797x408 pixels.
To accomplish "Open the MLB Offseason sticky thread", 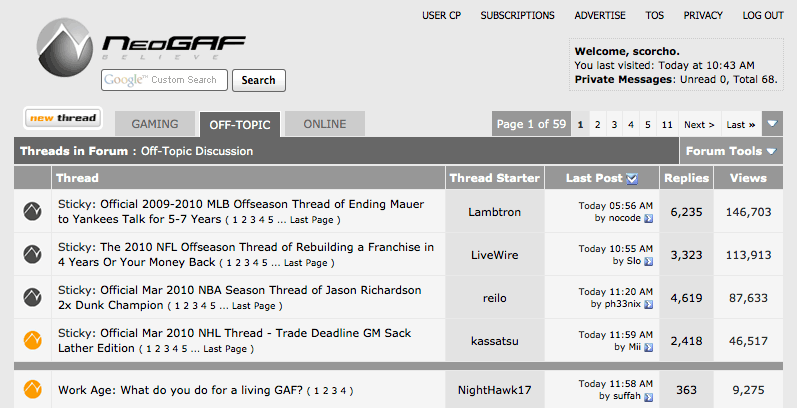I will click(x=241, y=211).
